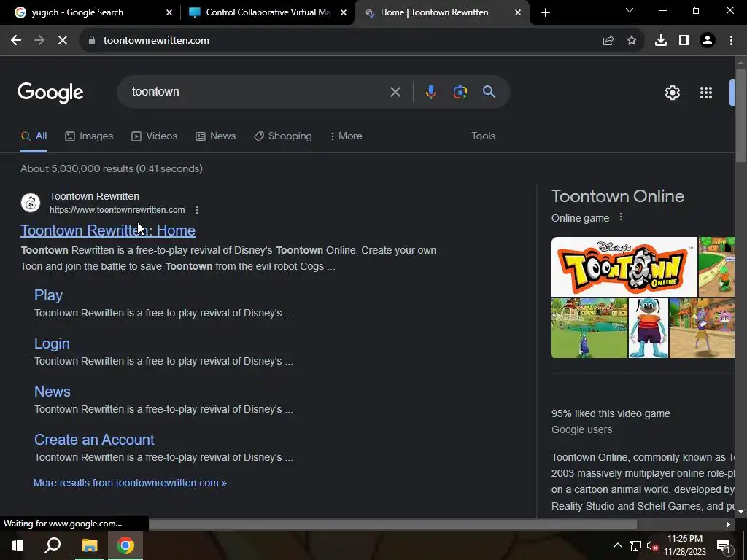The height and width of the screenshot is (560, 747).
Task: Click the magnifier search button
Action: pyautogui.click(x=489, y=92)
